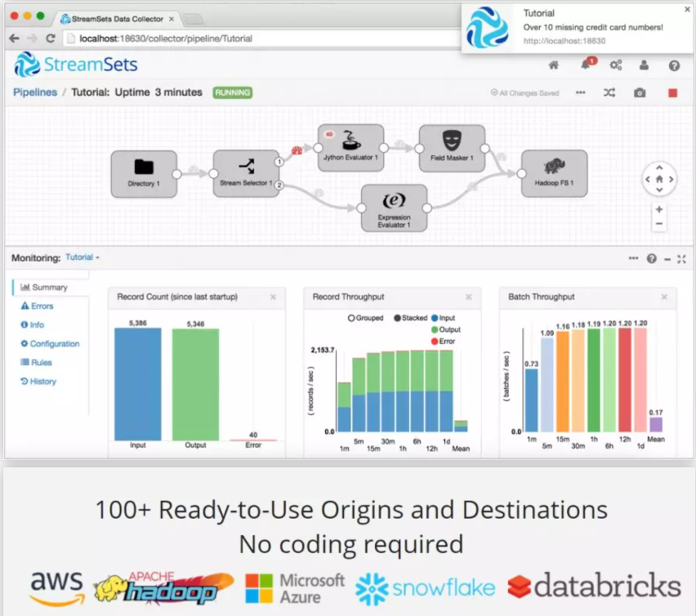Open the Rules tab

pyautogui.click(x=37, y=363)
